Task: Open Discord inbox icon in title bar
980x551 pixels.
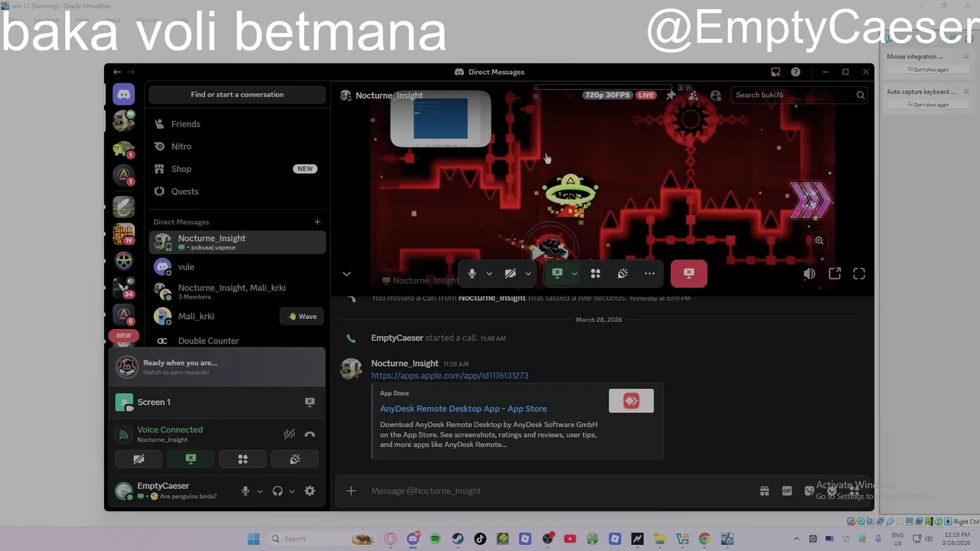Action: coord(776,72)
